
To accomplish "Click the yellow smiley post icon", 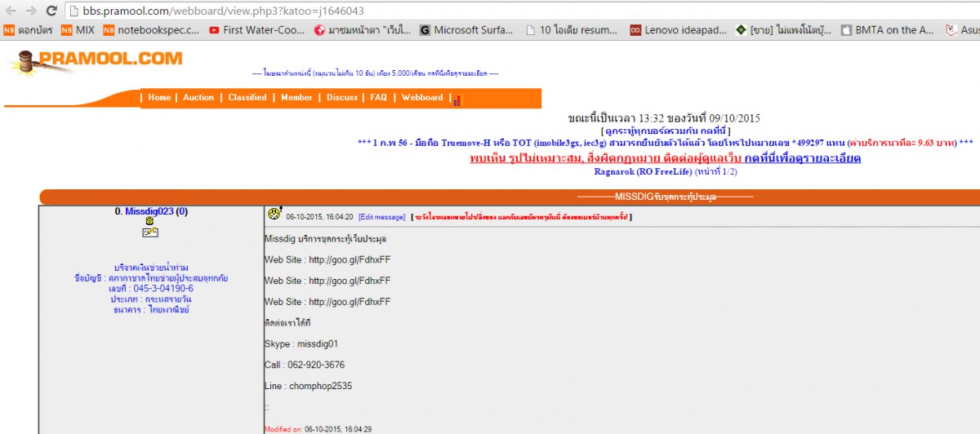I will [x=274, y=214].
